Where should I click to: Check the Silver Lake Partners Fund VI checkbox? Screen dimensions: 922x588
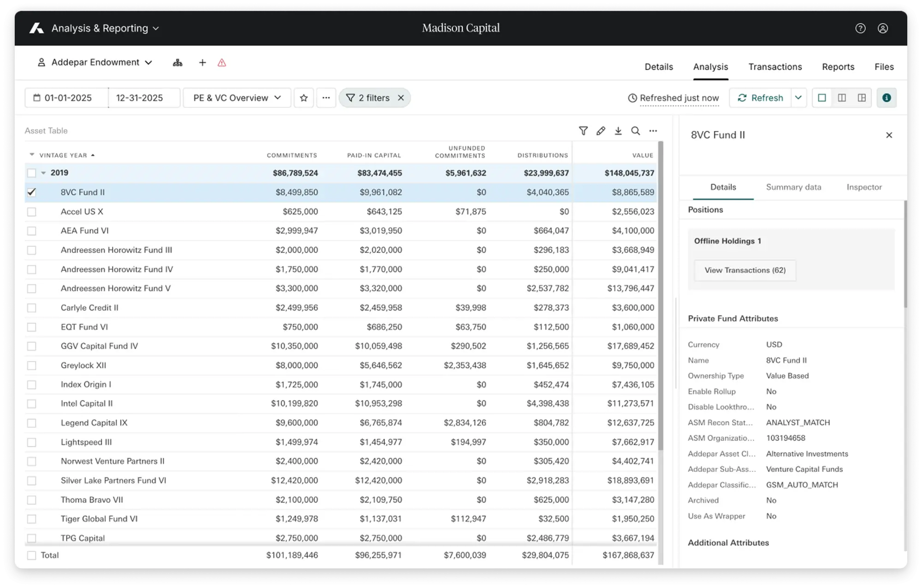(31, 481)
